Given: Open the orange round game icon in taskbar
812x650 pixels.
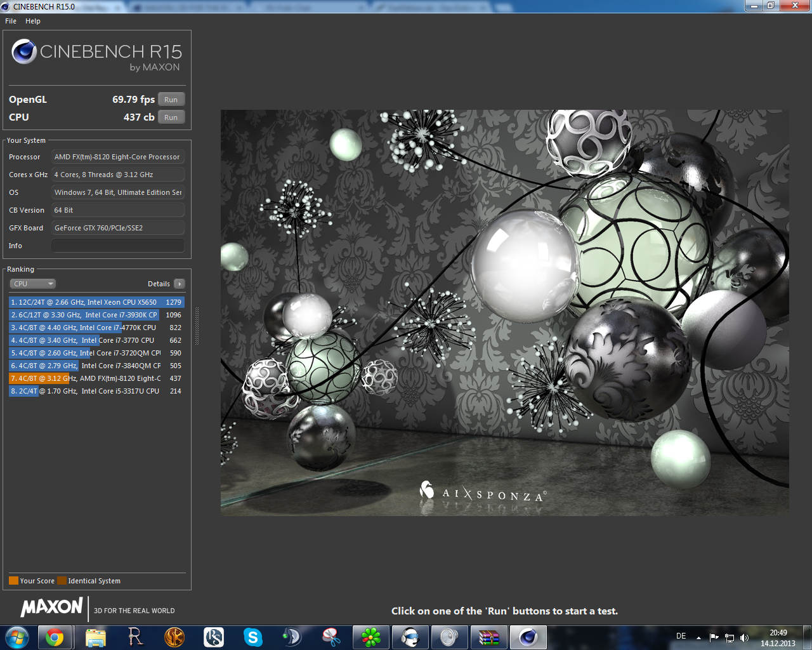Looking at the screenshot, I should 174,637.
